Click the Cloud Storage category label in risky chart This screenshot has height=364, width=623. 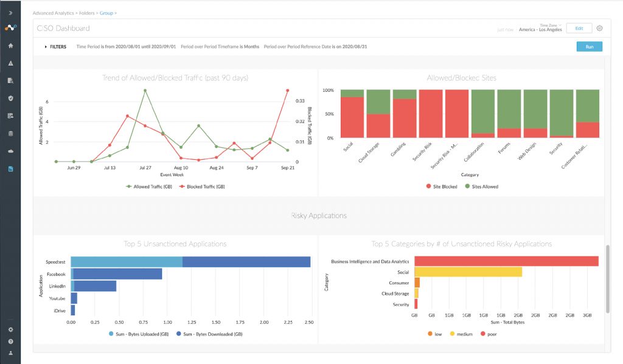coord(395,294)
